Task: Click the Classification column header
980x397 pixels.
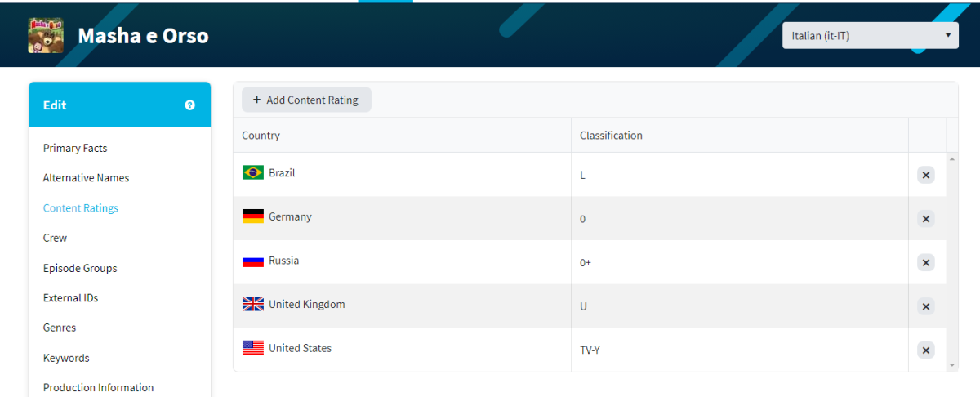Action: pyautogui.click(x=739, y=135)
